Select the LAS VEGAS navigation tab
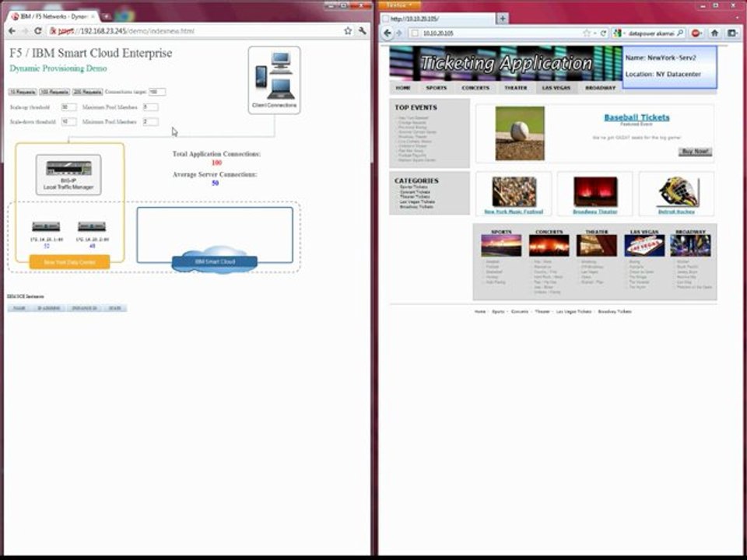This screenshot has height=560, width=747. (556, 88)
